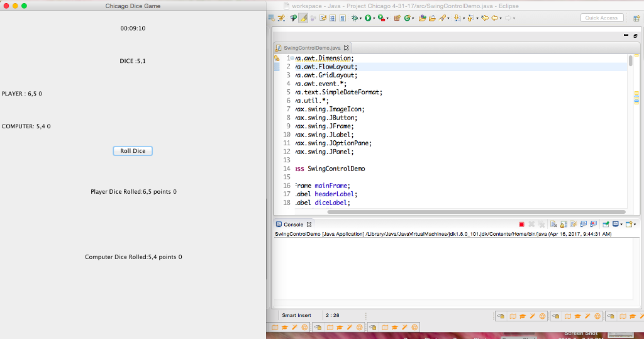Click the first toolbar icon with lines
Image resolution: width=644 pixels, height=339 pixels.
click(271, 18)
